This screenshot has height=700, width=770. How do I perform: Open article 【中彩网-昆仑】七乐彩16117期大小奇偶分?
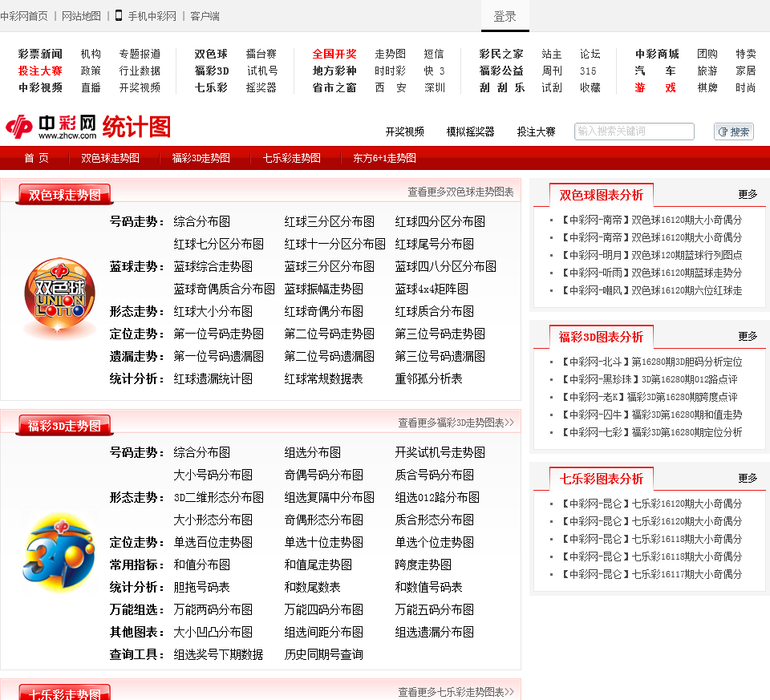(x=651, y=574)
